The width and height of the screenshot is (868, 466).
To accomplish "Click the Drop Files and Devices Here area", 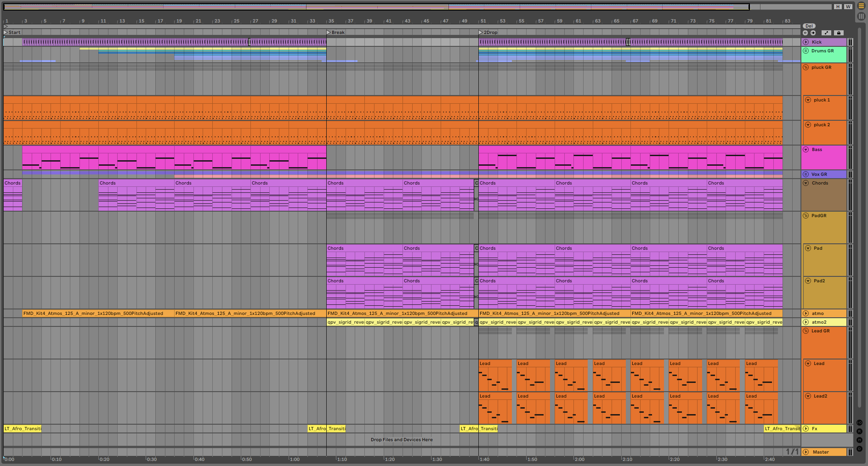I will pyautogui.click(x=402, y=439).
